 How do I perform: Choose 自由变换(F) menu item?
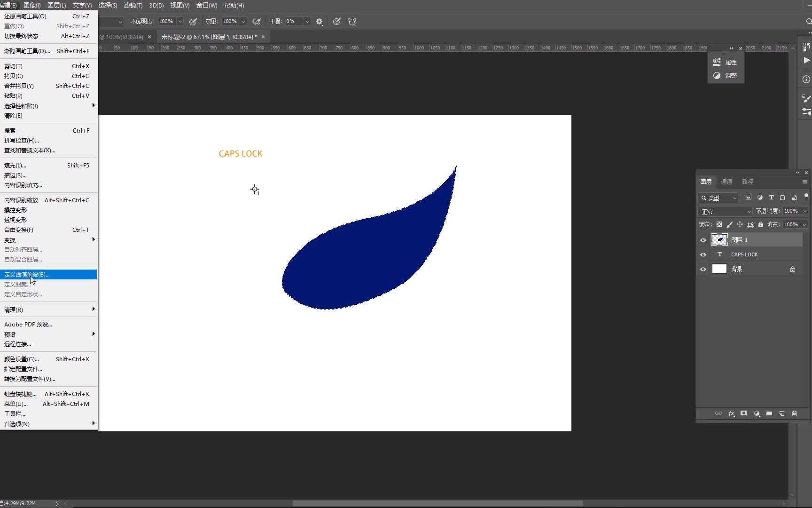(49, 230)
